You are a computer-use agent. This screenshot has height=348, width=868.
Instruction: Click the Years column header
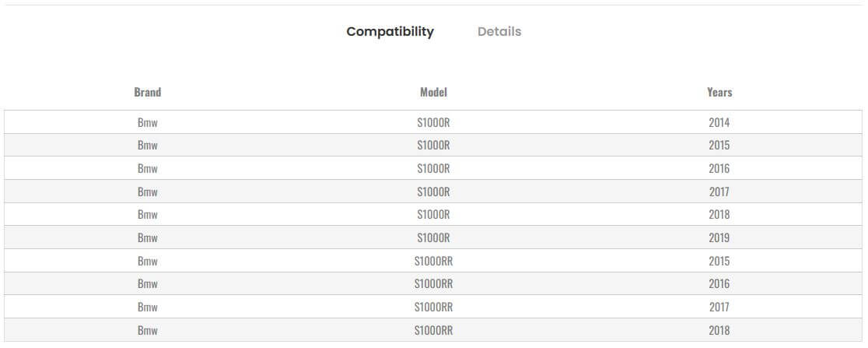point(719,92)
